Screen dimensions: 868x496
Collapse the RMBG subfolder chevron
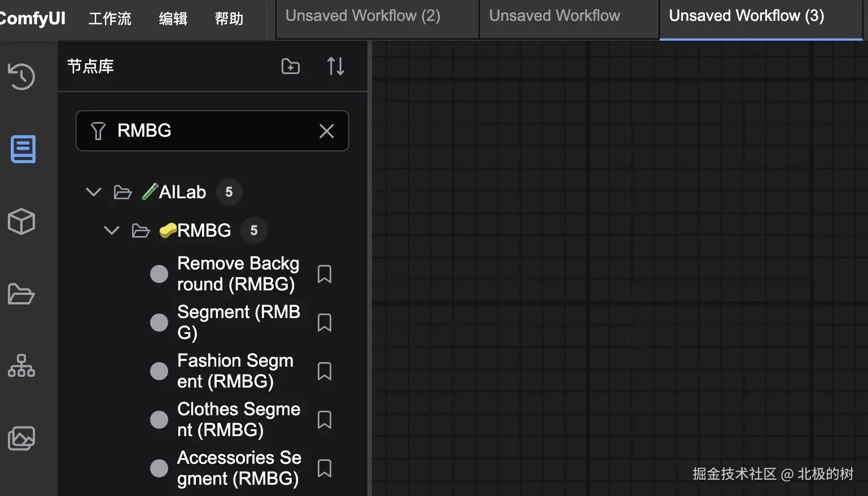(x=112, y=230)
